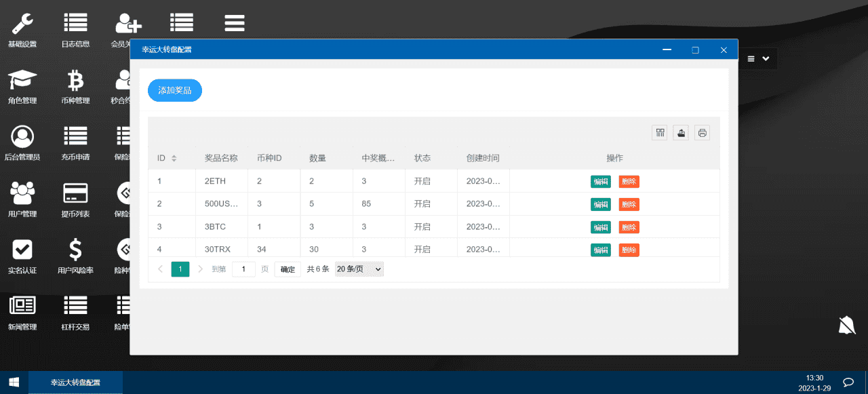Open the 提币列表 card icon
The image size is (868, 394).
(x=75, y=200)
